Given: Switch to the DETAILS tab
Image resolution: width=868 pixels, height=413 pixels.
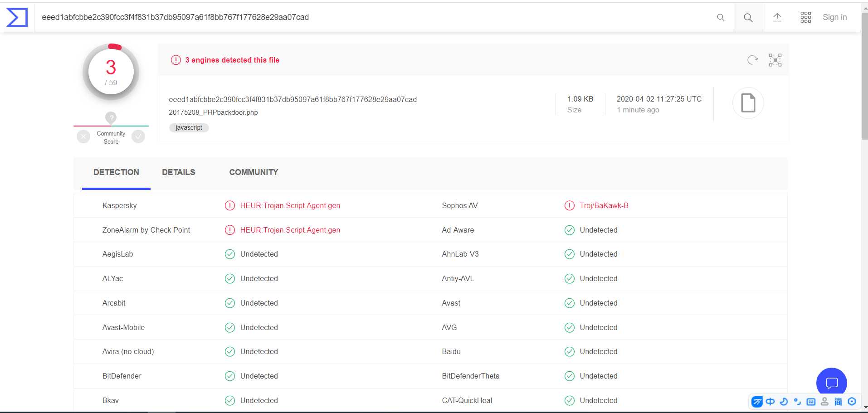Looking at the screenshot, I should (x=179, y=172).
